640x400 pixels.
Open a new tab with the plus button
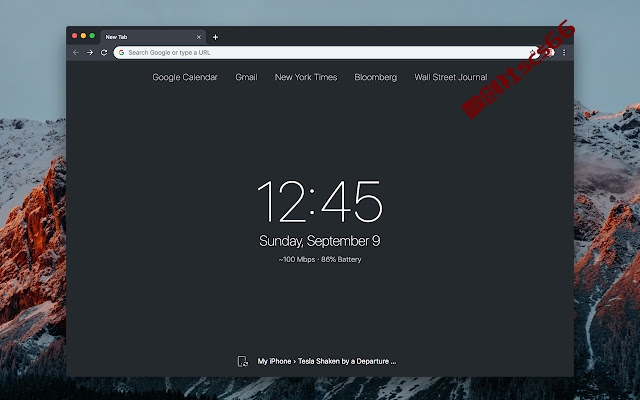click(216, 37)
